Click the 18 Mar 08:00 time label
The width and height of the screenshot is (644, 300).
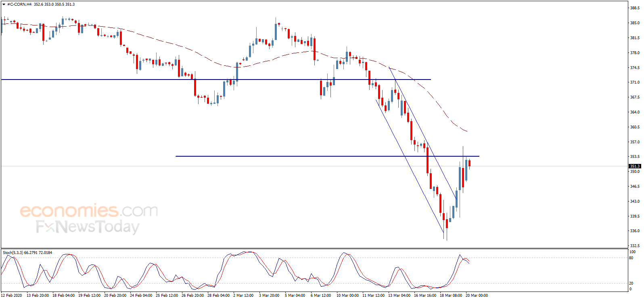(x=451, y=296)
